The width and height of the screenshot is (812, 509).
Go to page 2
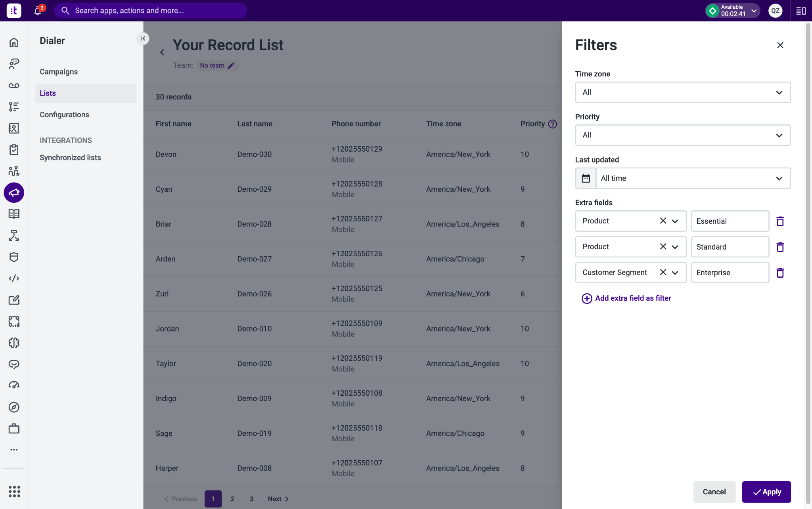coord(232,499)
